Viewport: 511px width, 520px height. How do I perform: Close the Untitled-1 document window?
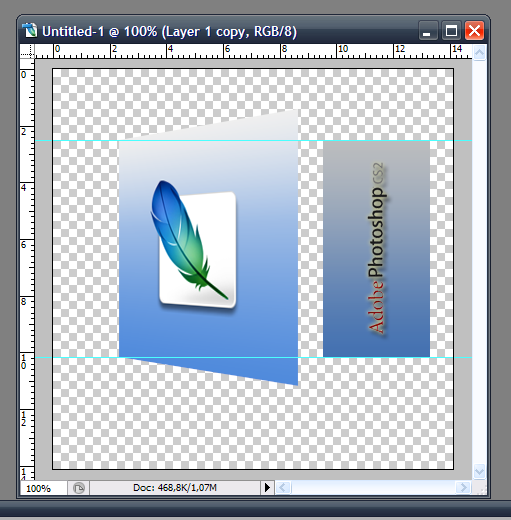point(474,31)
